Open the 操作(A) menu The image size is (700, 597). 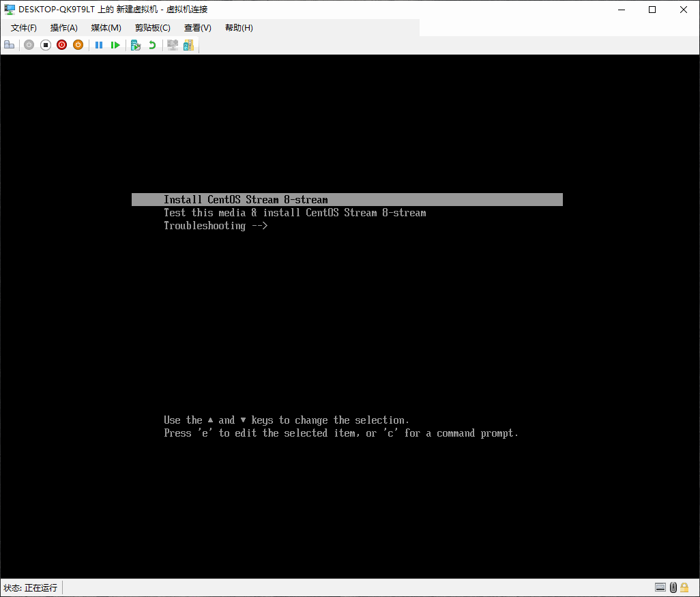(x=64, y=28)
